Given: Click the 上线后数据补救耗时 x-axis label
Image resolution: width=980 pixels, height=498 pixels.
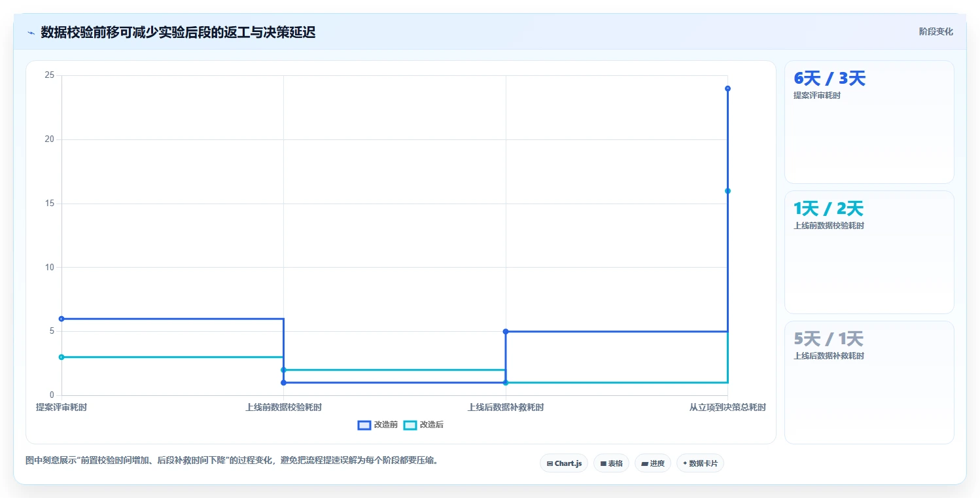Looking at the screenshot, I should [x=506, y=407].
